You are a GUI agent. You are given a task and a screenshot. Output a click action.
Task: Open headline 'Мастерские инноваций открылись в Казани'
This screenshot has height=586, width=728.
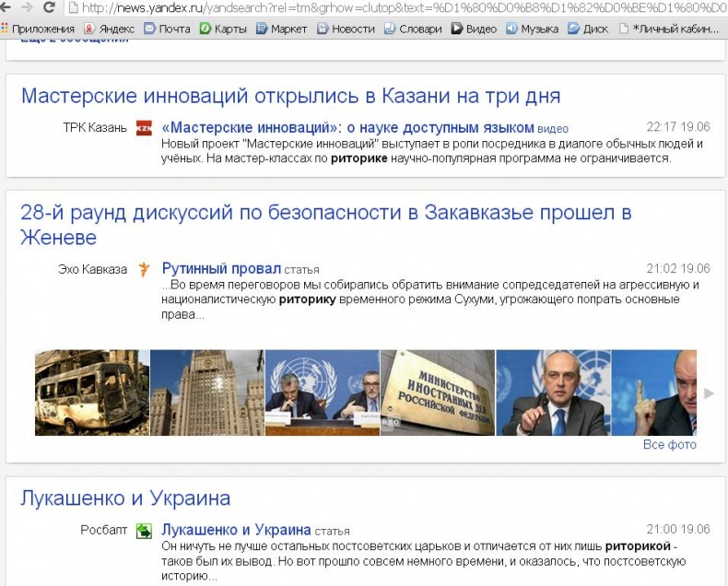(290, 96)
